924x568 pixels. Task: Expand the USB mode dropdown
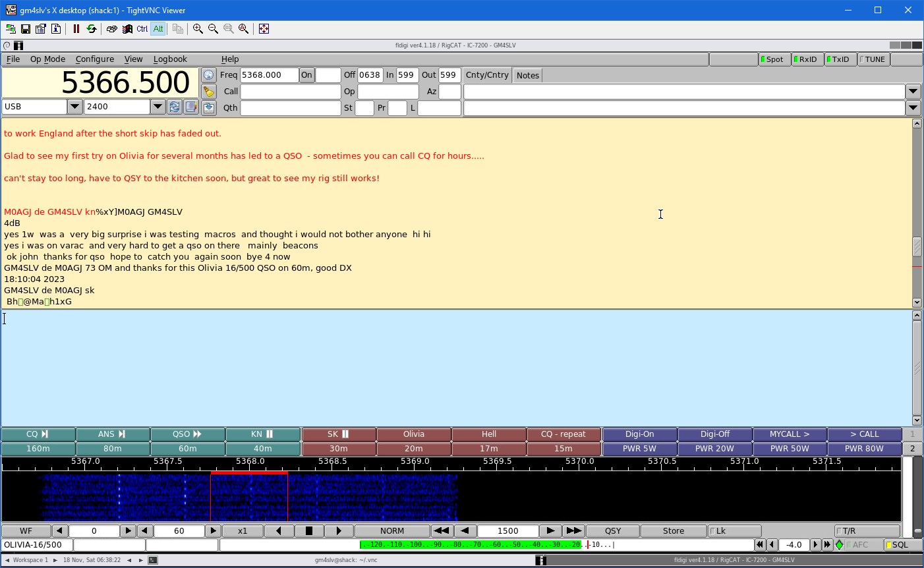74,107
